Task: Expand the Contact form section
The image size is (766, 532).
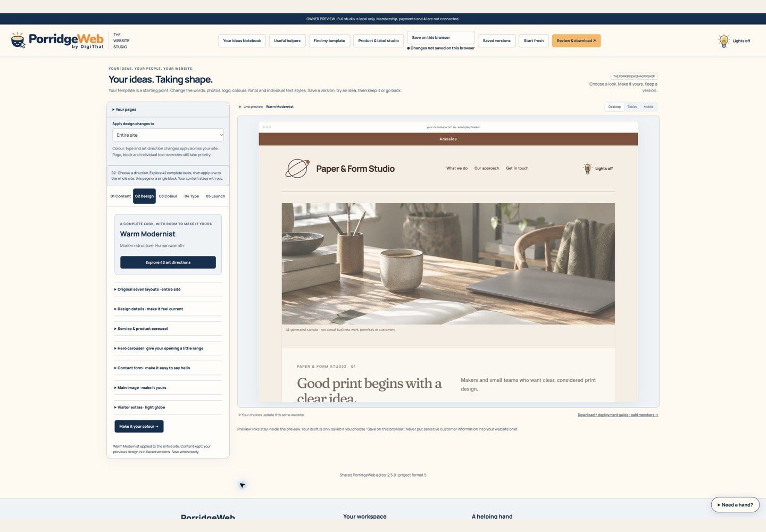Action: coord(168,368)
